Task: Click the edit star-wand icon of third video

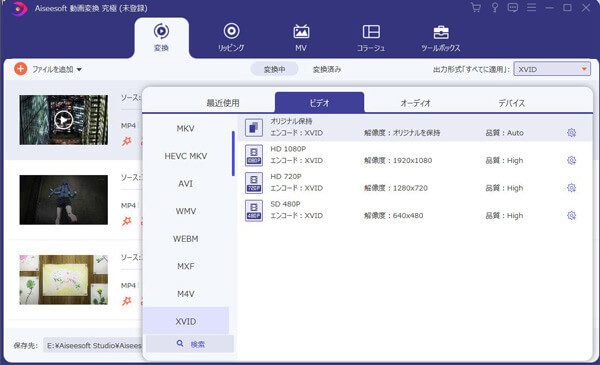Action: tap(127, 301)
